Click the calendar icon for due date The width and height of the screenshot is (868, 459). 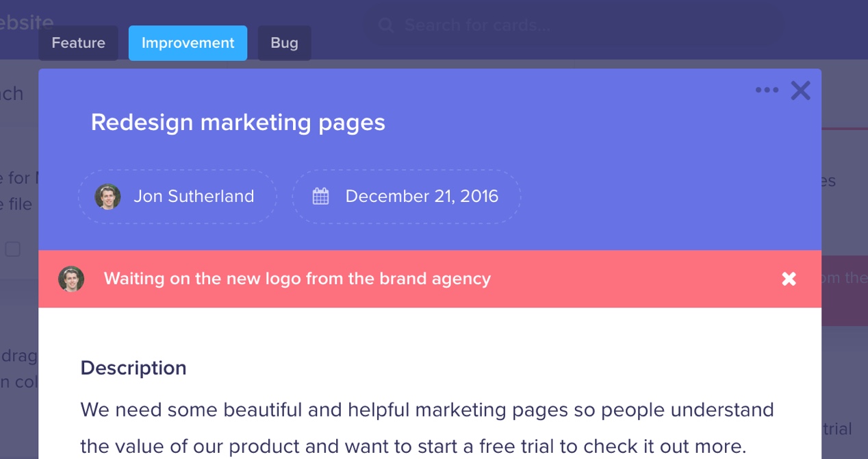point(320,197)
